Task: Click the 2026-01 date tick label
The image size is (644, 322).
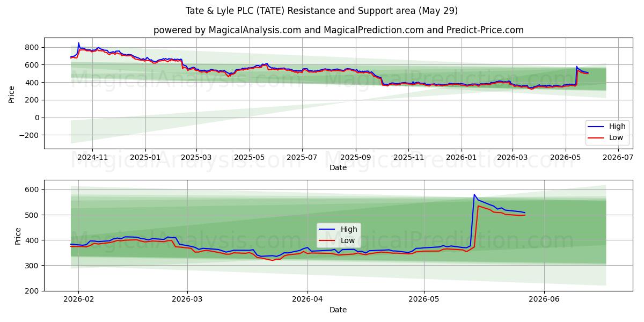Action: pos(462,157)
